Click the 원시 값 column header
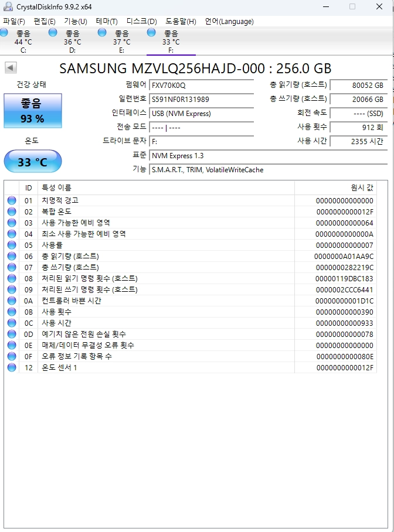The width and height of the screenshot is (394, 532). [x=335, y=187]
